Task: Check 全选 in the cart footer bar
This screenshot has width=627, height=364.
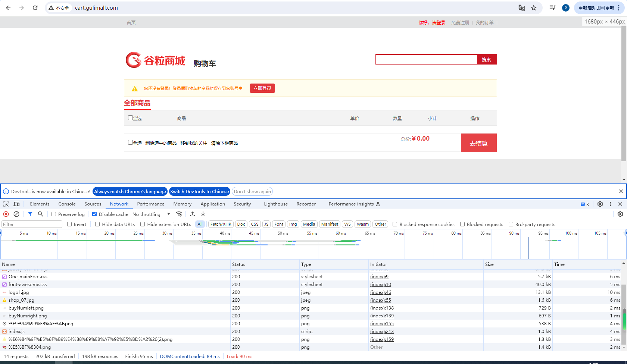Action: coord(130,142)
